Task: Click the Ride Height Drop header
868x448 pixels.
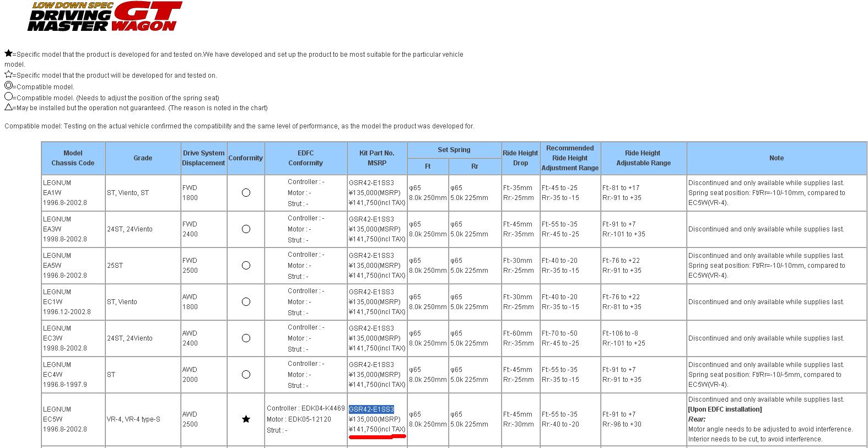Action: 520,158
